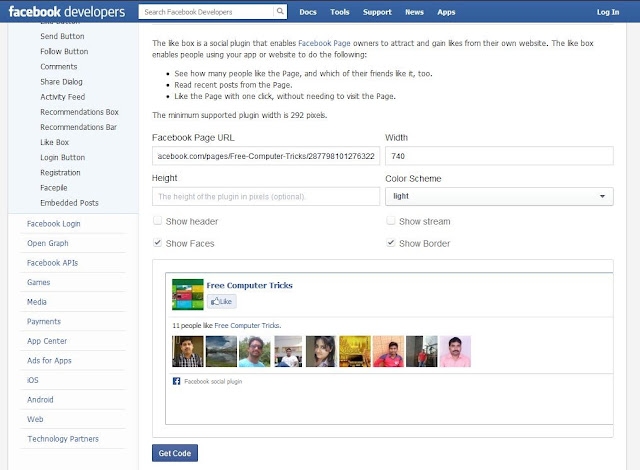
Task: Open Recommendations Bar in sidebar
Action: click(x=78, y=127)
